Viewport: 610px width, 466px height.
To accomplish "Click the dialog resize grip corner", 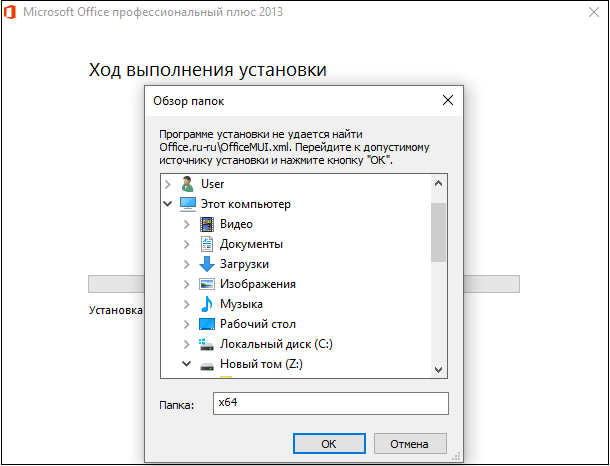I will [x=457, y=456].
